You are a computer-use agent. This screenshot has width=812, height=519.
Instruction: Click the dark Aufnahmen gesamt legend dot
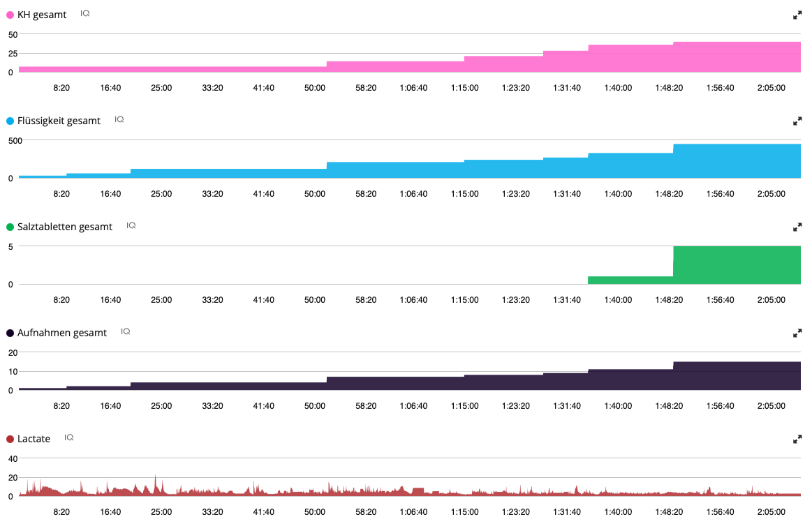[x=10, y=333]
